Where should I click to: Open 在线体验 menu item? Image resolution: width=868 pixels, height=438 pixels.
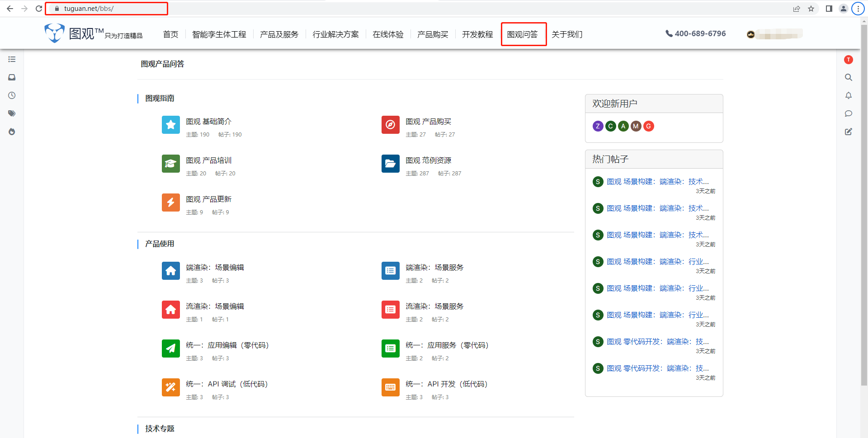click(x=388, y=34)
